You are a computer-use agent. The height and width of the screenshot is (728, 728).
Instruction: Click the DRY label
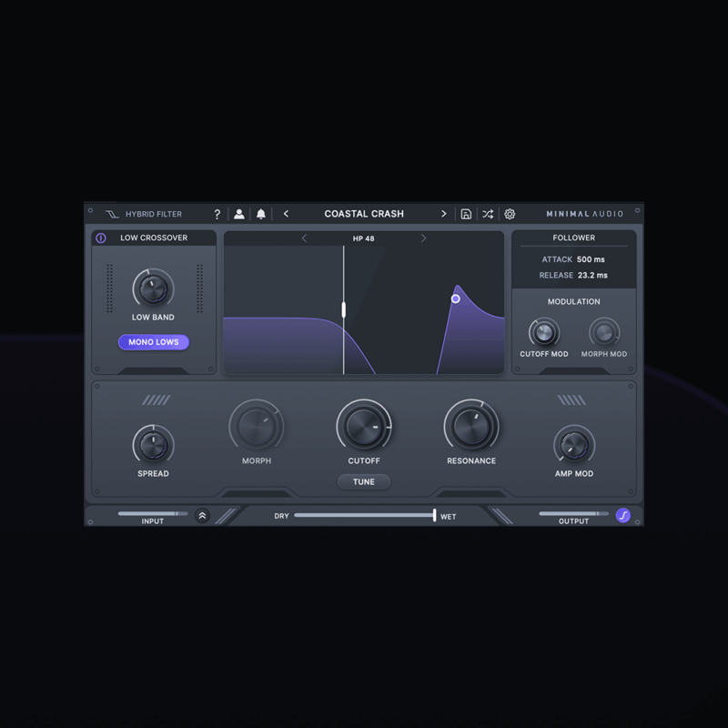click(281, 516)
